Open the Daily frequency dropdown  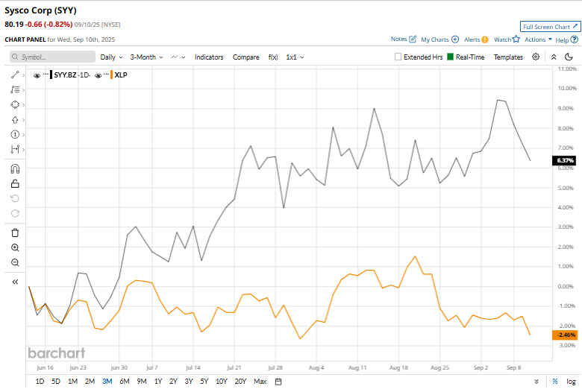pos(111,57)
